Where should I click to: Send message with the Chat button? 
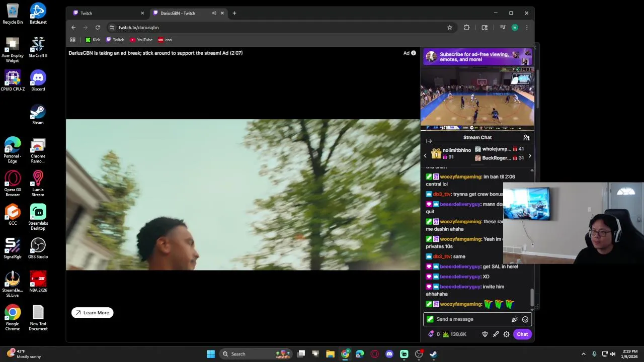coord(522,334)
